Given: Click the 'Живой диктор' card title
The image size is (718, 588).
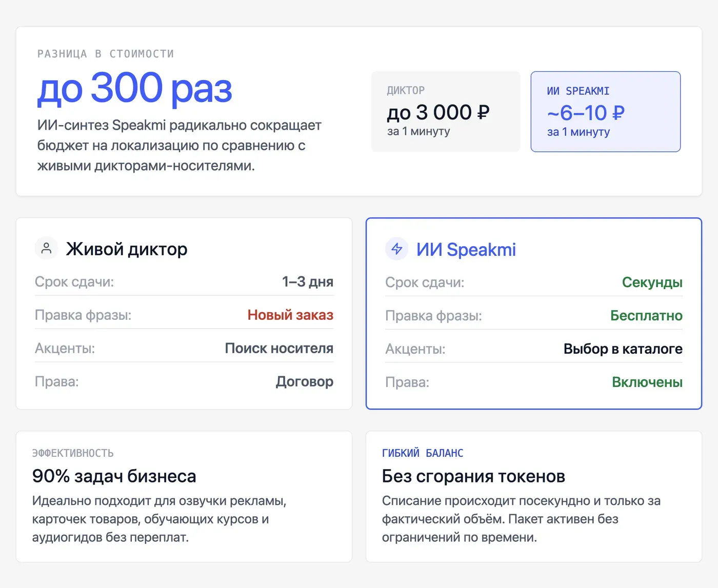Looking at the screenshot, I should click(x=127, y=249).
